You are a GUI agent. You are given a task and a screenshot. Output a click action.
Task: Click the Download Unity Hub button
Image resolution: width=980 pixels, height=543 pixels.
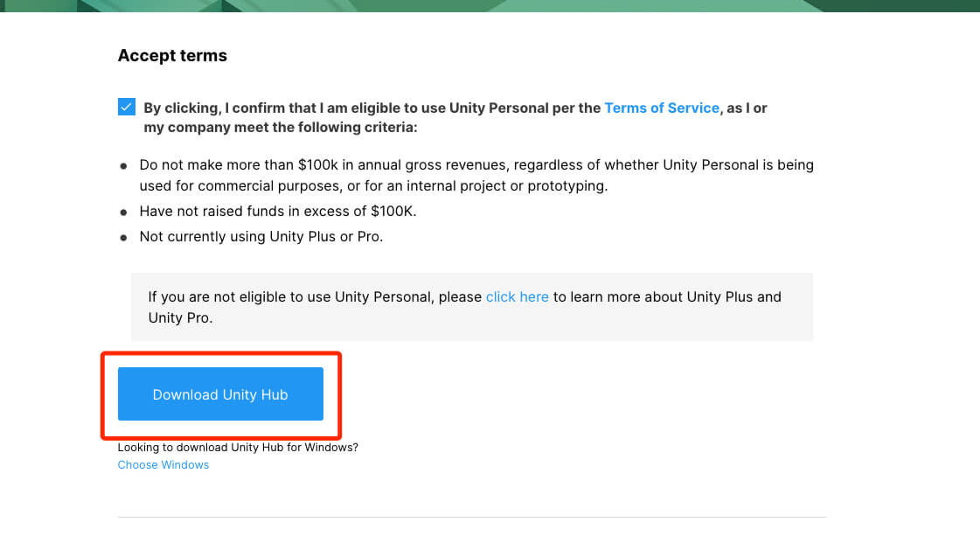220,394
